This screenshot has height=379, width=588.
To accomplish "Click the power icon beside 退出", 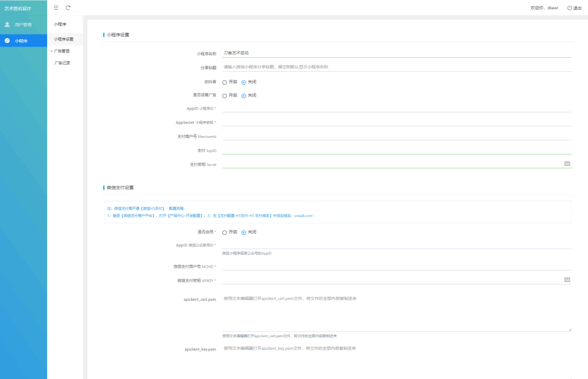I will click(x=570, y=8).
